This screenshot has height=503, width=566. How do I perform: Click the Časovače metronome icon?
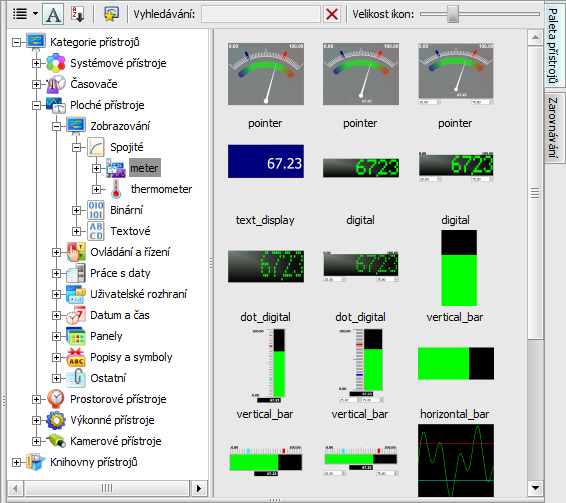click(56, 84)
